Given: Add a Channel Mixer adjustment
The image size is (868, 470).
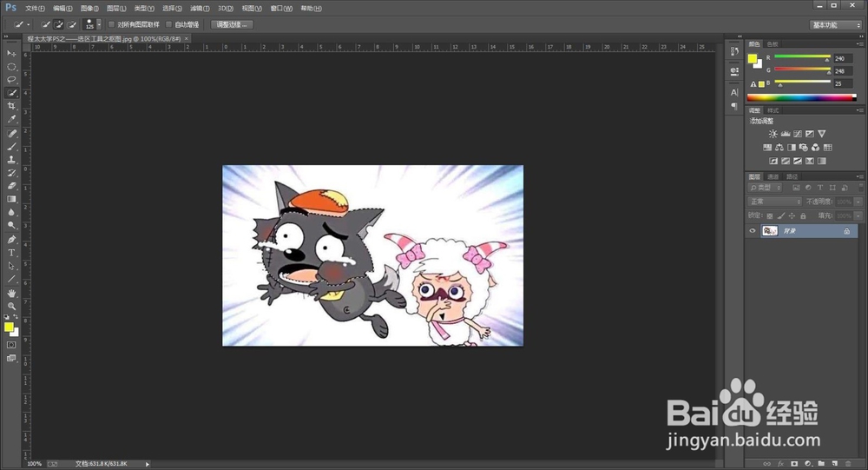Looking at the screenshot, I should tap(815, 148).
